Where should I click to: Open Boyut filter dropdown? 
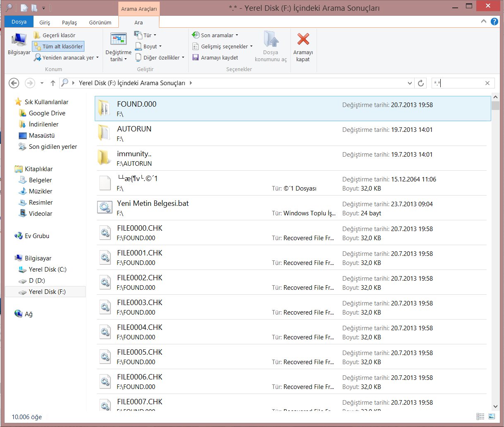tap(148, 46)
